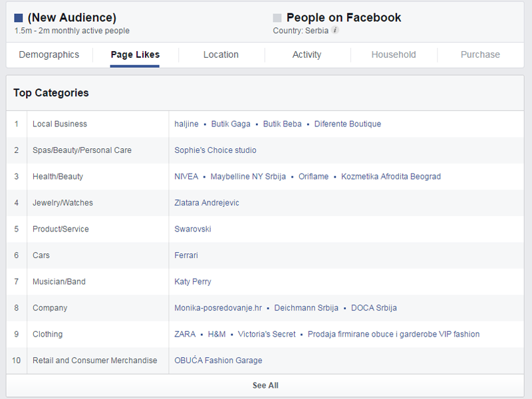Click rank number 10 in the table
This screenshot has height=399, width=532.
point(16,360)
